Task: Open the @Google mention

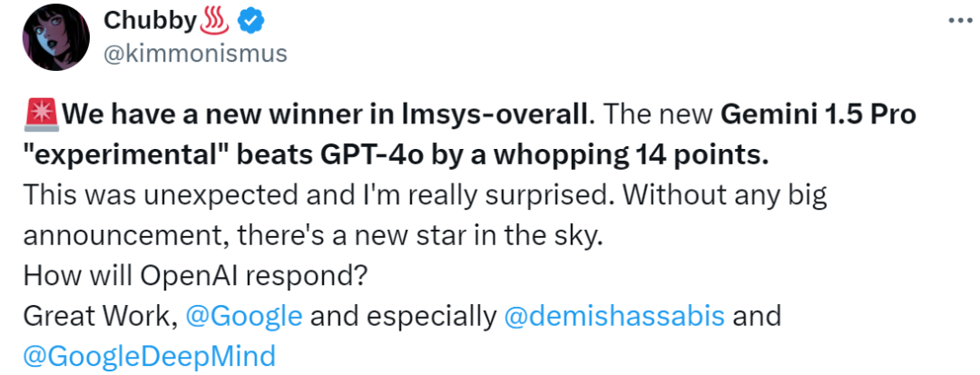Action: tap(243, 316)
